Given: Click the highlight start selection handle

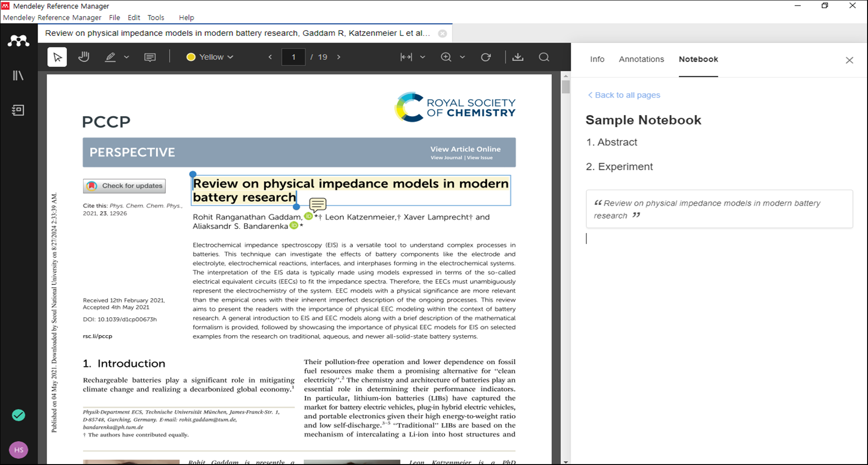Looking at the screenshot, I should point(193,174).
